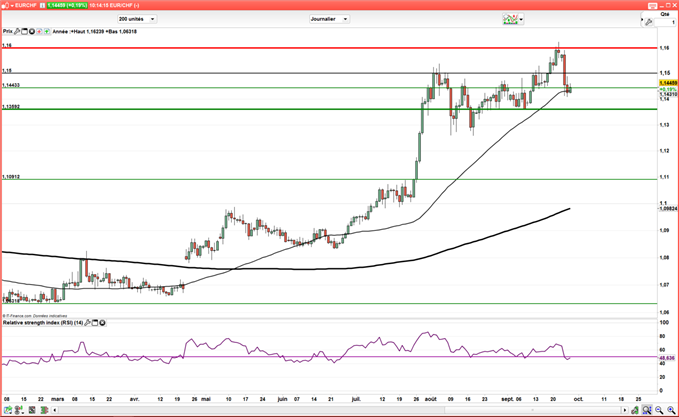Click the IT-Finance.com data notice
The image size is (679, 417).
pos(35,316)
